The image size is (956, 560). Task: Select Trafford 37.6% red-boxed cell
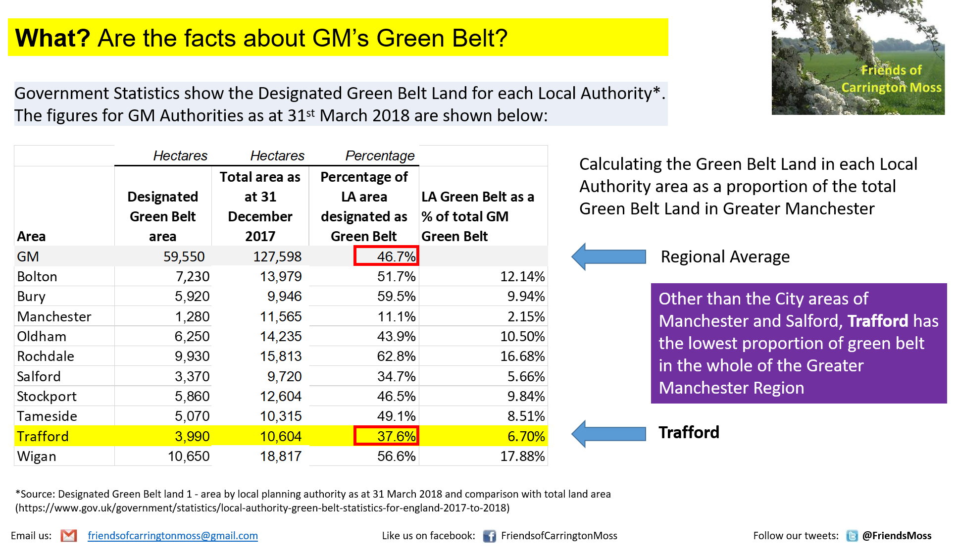coord(386,436)
